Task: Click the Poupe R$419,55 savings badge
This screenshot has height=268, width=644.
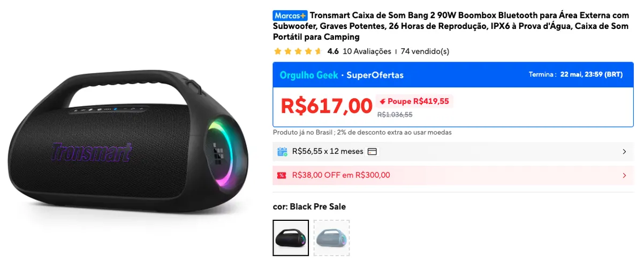Action: (x=414, y=101)
